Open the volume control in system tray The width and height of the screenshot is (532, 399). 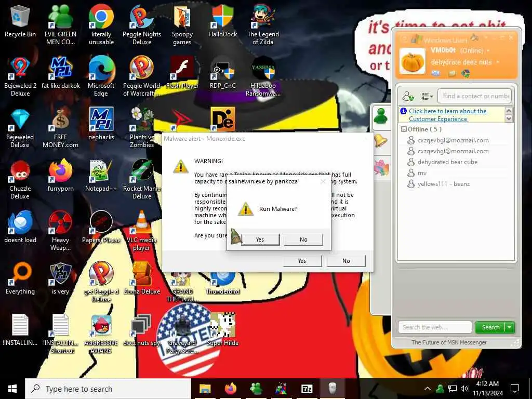click(464, 389)
